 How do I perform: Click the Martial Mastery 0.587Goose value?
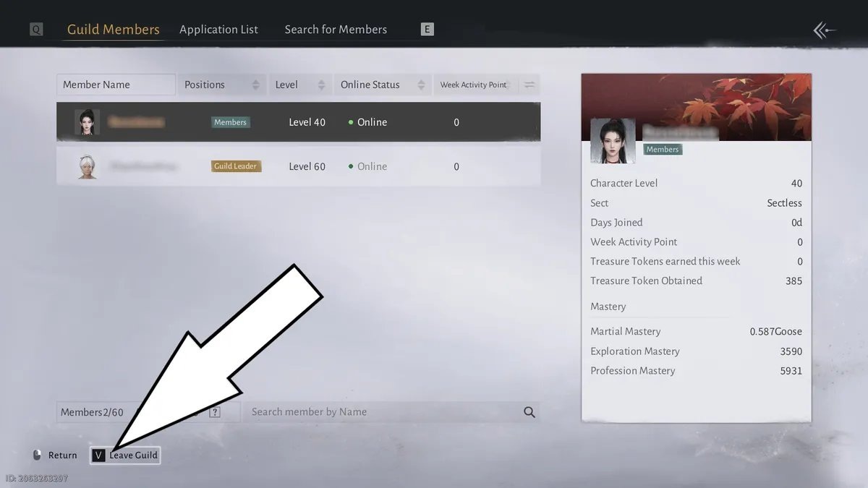point(776,332)
